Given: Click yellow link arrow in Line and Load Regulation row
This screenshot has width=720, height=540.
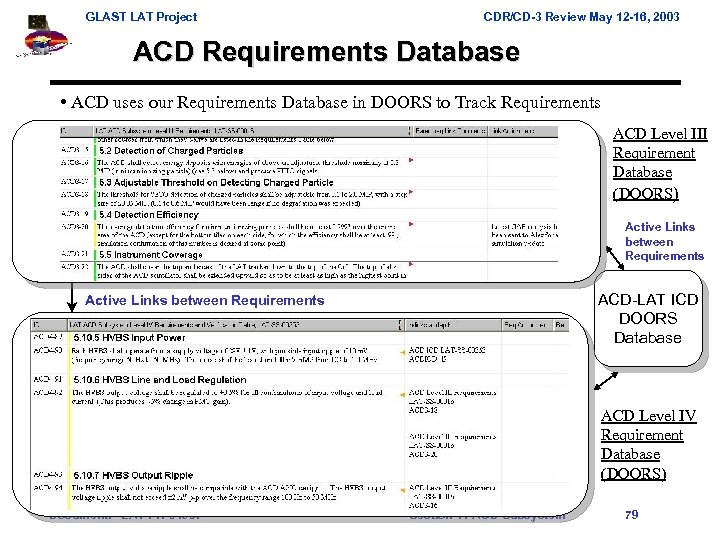Looking at the screenshot, I should point(402,394).
